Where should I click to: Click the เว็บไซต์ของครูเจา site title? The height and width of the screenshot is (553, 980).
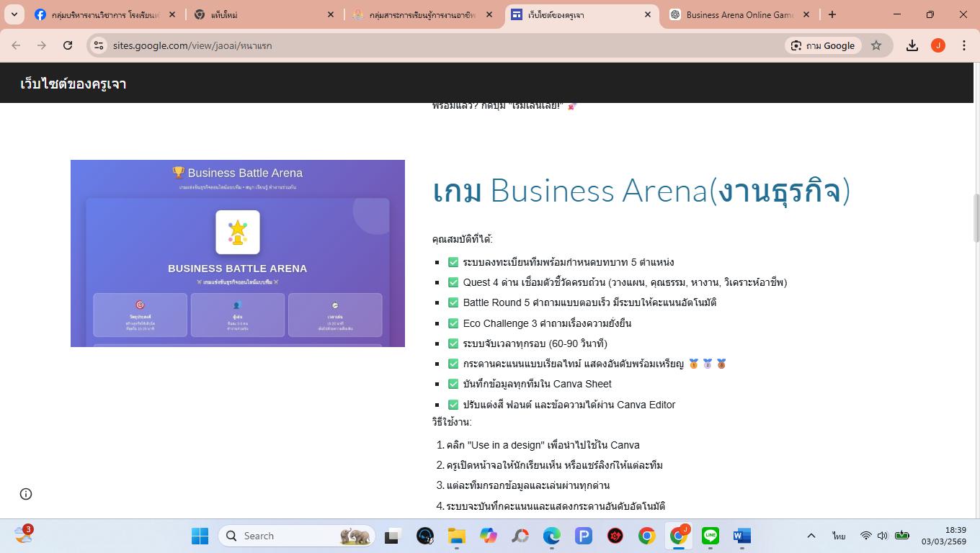tap(73, 84)
